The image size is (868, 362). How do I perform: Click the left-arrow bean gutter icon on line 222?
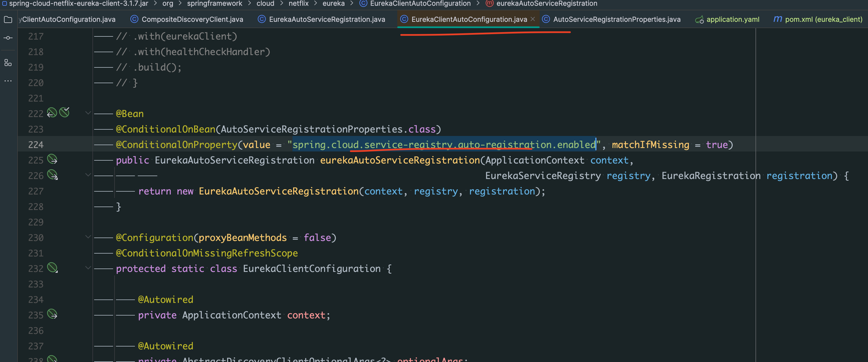point(52,112)
